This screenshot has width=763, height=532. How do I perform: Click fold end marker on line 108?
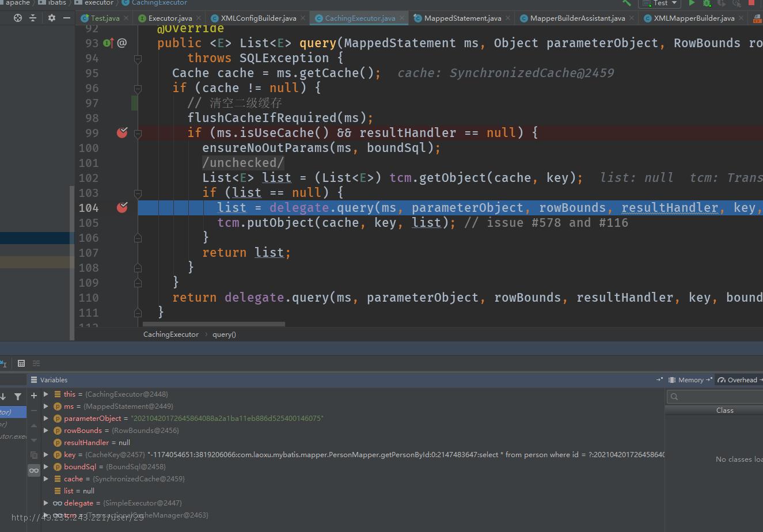tap(138, 267)
